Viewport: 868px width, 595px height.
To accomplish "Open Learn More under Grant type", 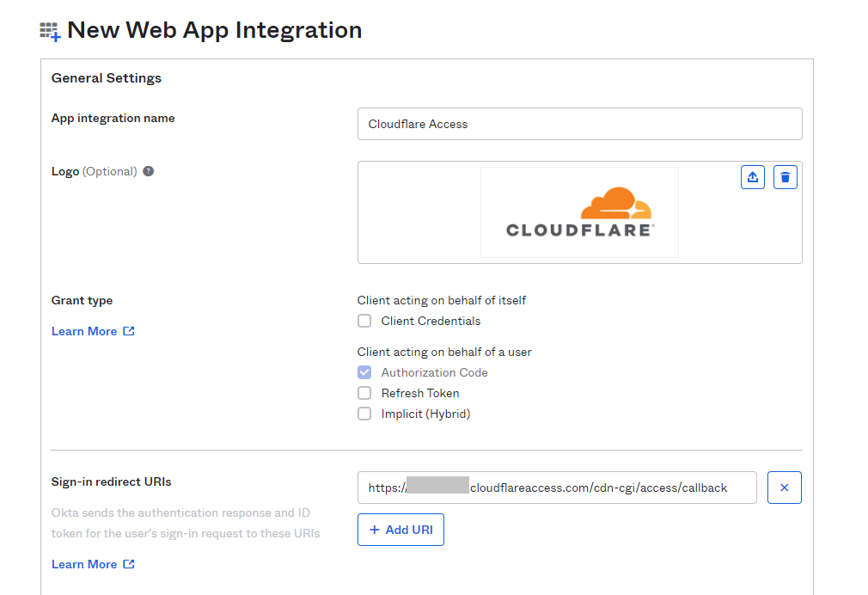I will click(x=93, y=331).
